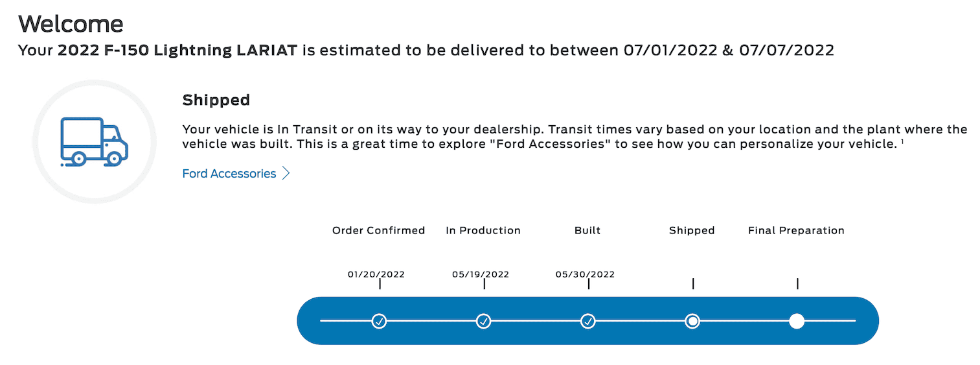
Task: Click the delivery truck icon
Action: click(95, 141)
